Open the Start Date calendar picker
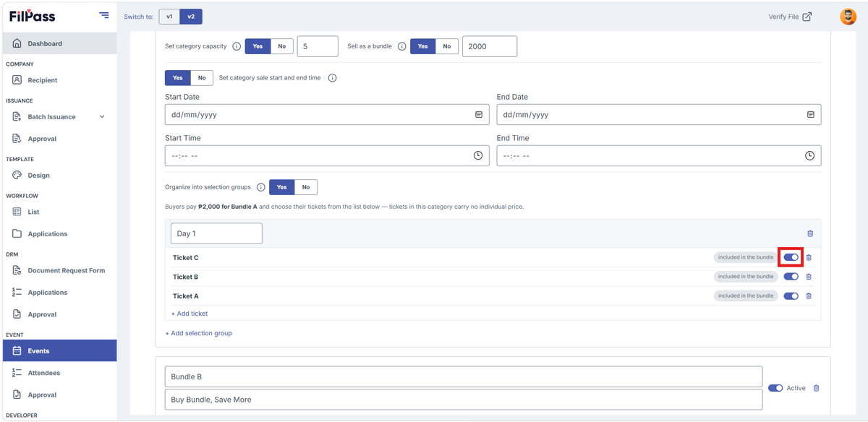The image size is (868, 422). [x=478, y=115]
